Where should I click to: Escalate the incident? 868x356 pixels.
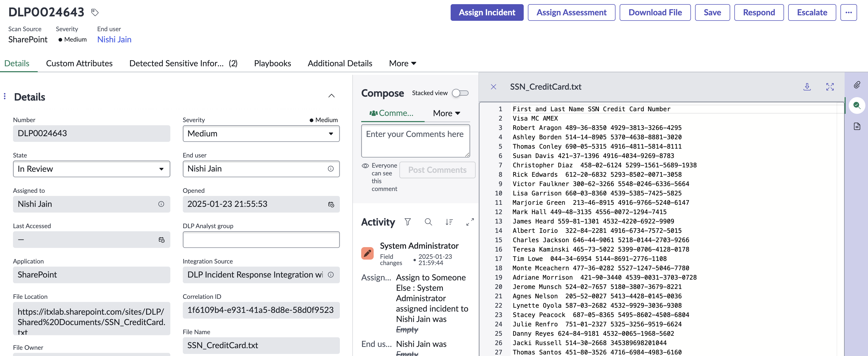812,12
